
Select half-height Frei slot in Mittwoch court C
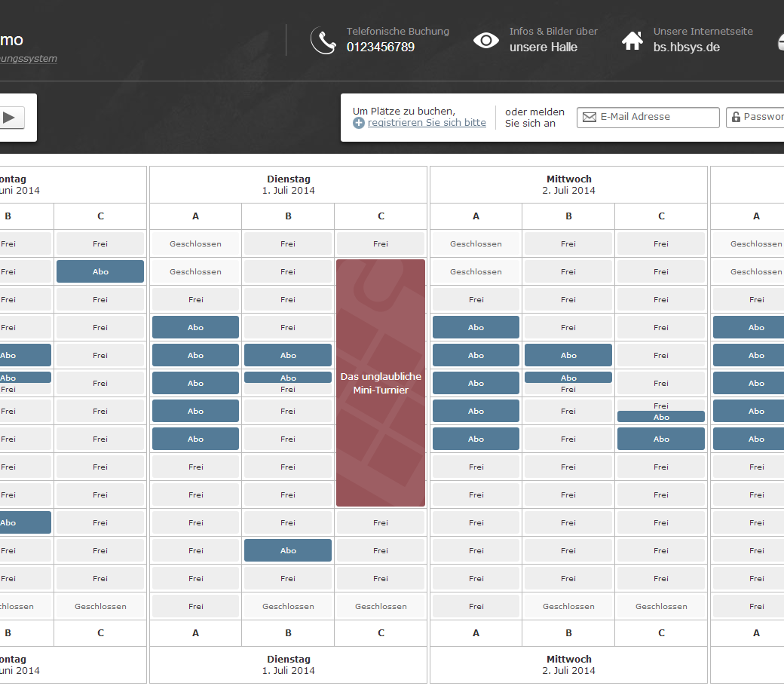tap(661, 406)
